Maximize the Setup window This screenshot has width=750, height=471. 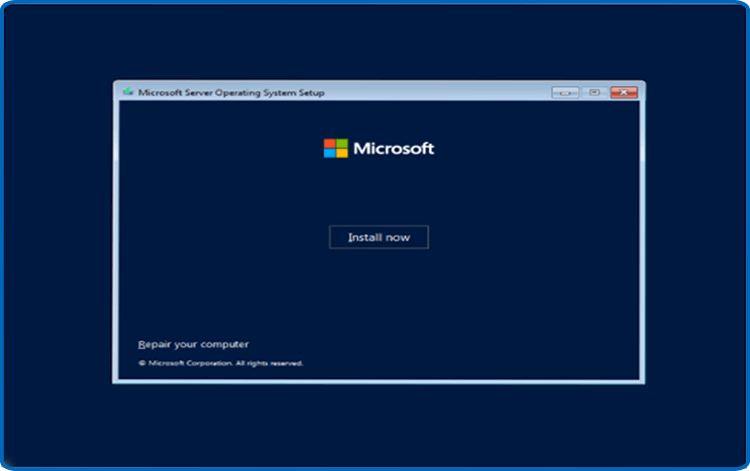[x=595, y=92]
